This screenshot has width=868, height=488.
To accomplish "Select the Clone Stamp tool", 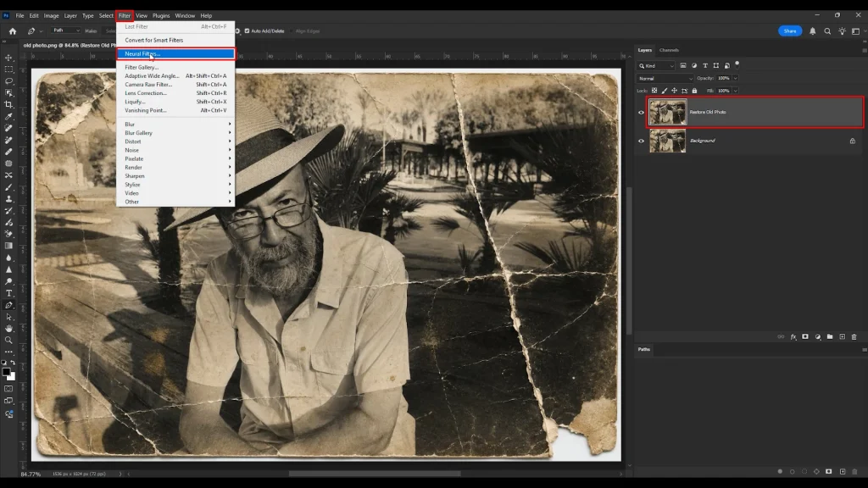I will pos(8,198).
